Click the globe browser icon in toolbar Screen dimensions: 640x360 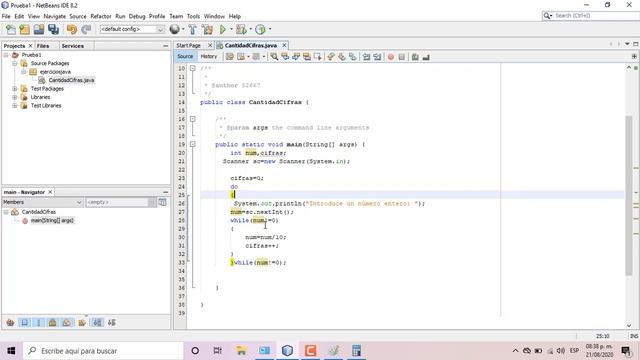174,29
